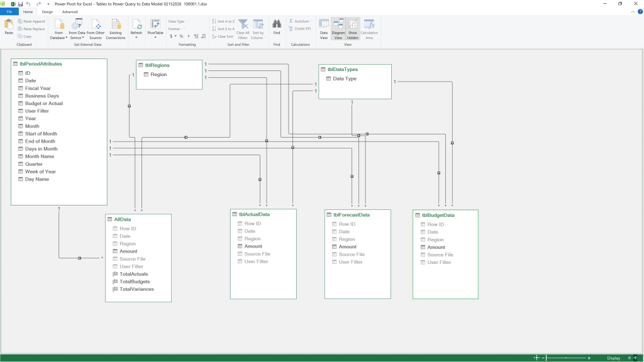
Task: Select the TotalVariances measure in AllData
Action: click(136, 289)
